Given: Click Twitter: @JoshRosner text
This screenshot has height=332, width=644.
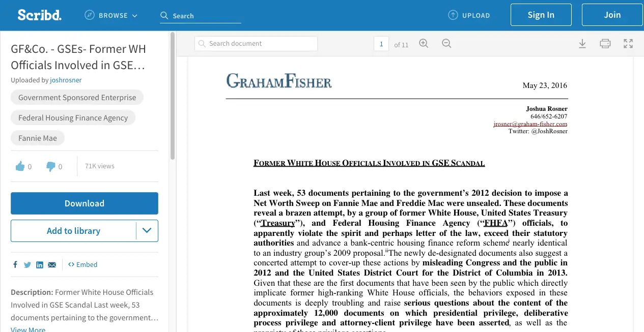Looking at the screenshot, I should (x=538, y=131).
